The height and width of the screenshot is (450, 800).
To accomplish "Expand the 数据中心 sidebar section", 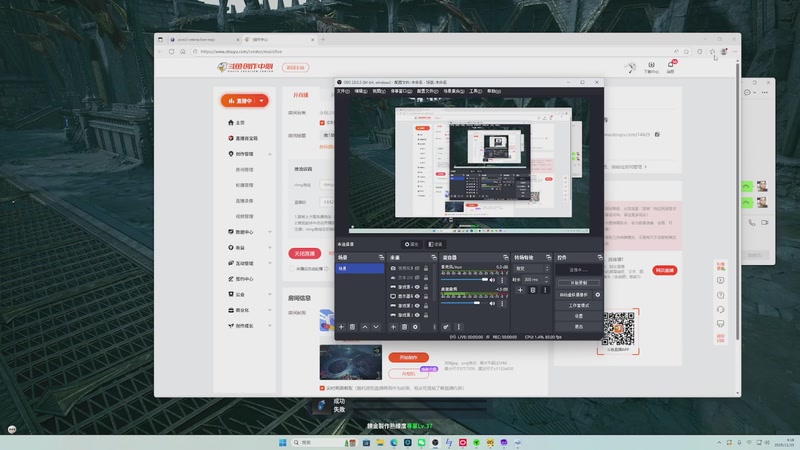I will tap(270, 232).
